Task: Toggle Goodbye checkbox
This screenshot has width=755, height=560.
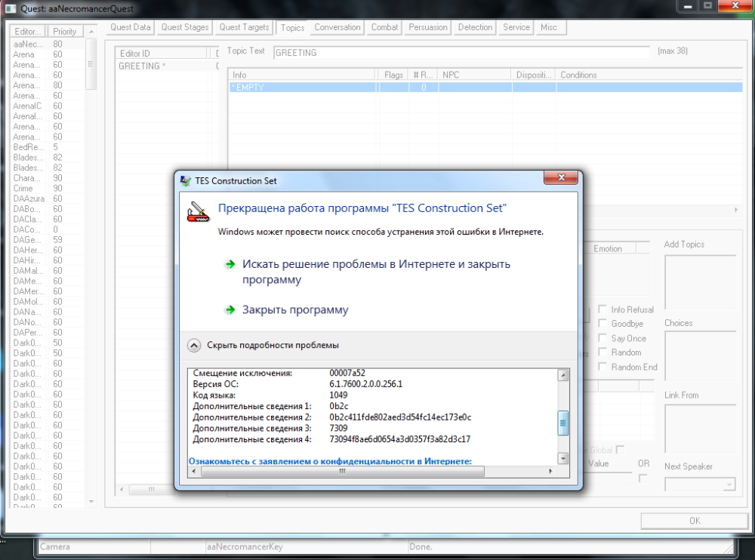Action: click(x=602, y=323)
